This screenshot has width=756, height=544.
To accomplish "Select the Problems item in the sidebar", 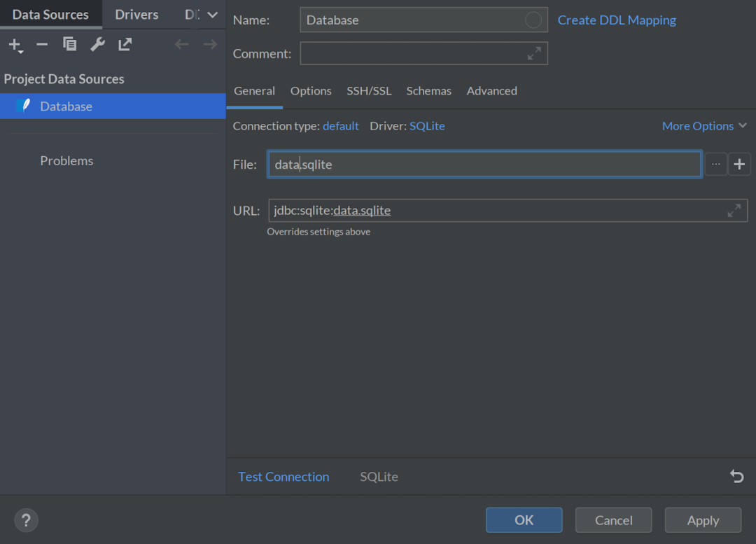I will [66, 160].
